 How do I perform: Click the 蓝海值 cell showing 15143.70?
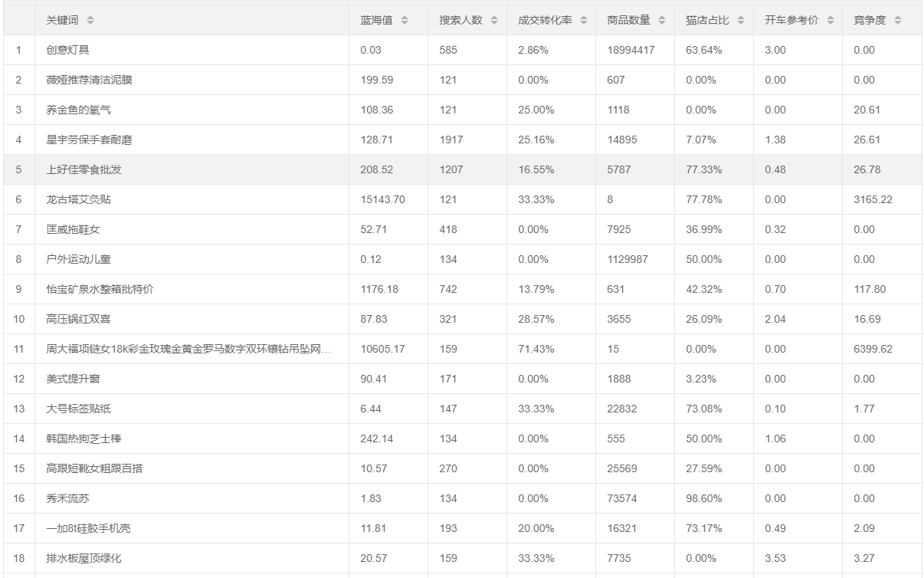point(382,199)
